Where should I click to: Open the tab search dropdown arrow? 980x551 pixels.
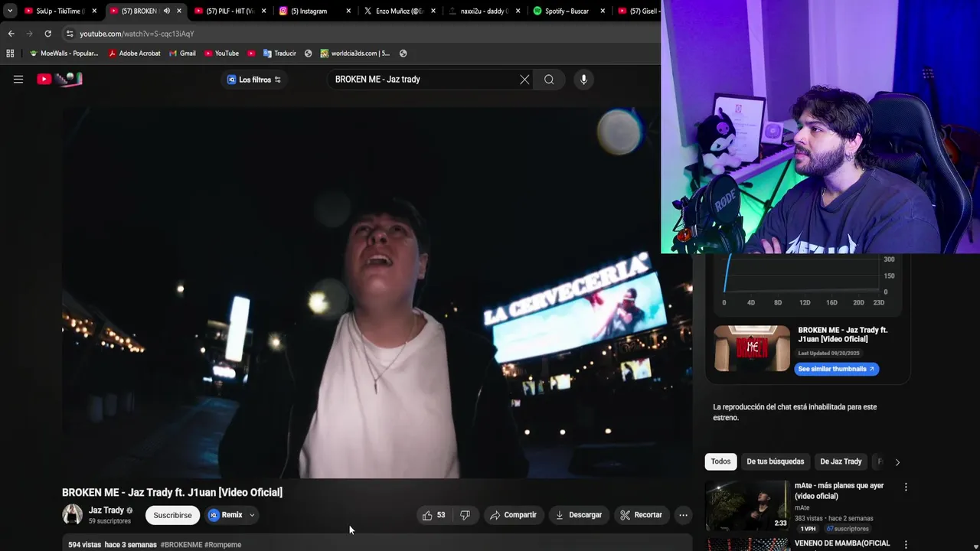(10, 11)
